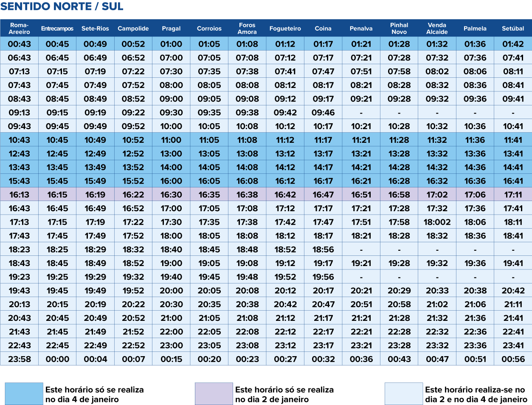The width and height of the screenshot is (532, 405).
Task: Click the 20:42 Setúbal cell
Action: [513, 291]
